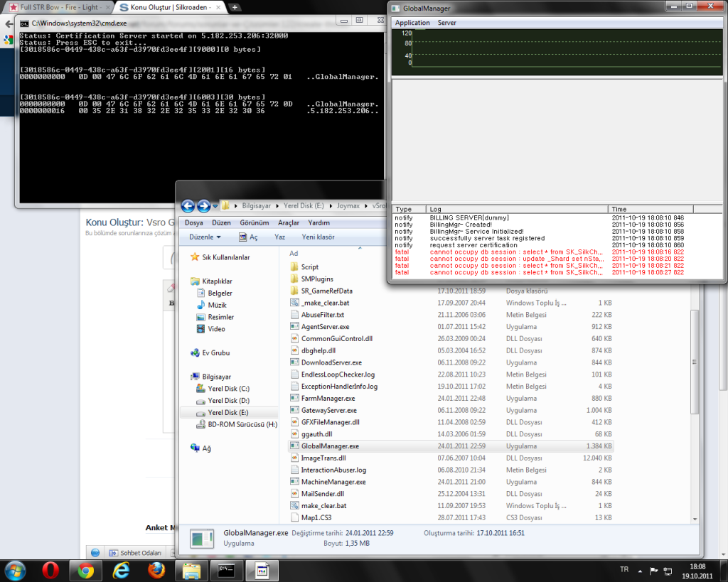Click the Joymax breadcrumb in address bar
The image size is (728, 582).
(x=348, y=205)
